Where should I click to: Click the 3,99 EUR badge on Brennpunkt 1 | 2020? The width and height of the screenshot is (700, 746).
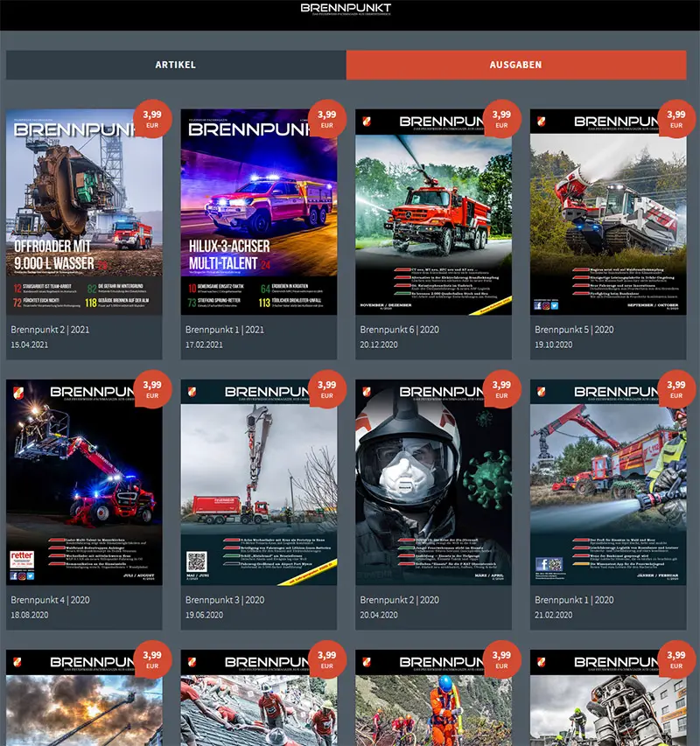coord(676,390)
